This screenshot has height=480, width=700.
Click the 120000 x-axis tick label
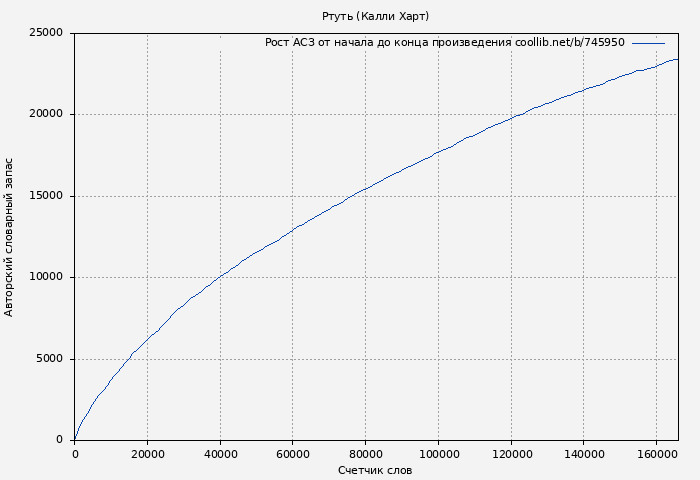pos(511,454)
